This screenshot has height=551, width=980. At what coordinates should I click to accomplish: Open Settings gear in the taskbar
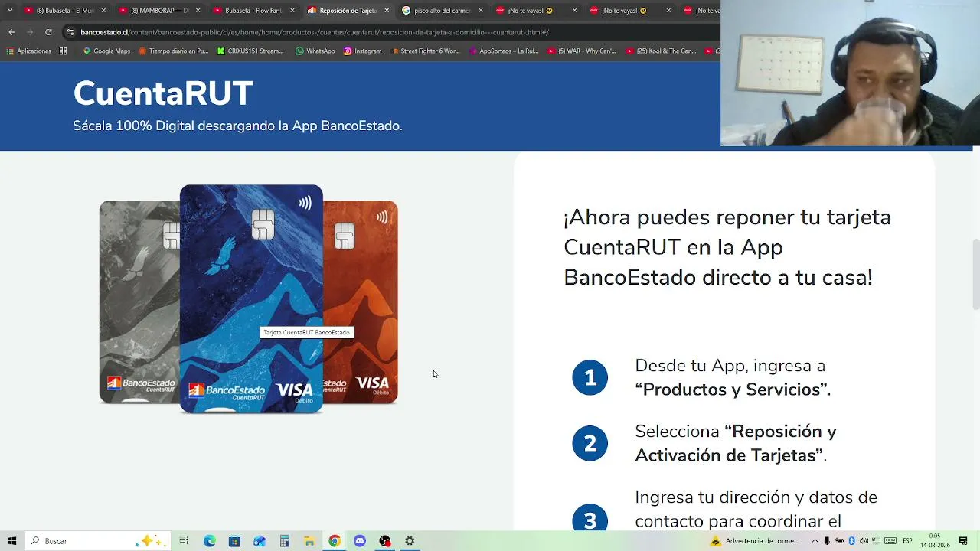[x=410, y=541]
